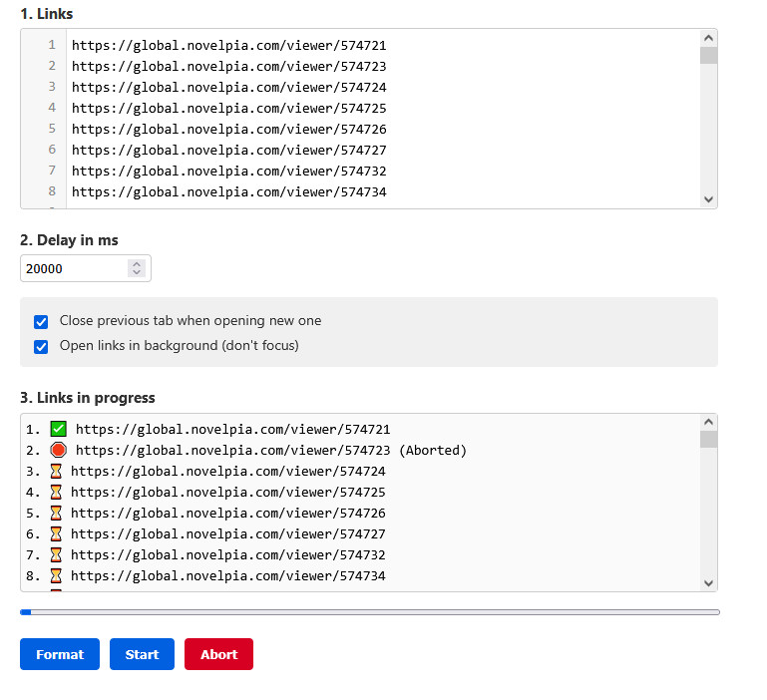Click progress entry 5 URL 574726

click(x=228, y=514)
